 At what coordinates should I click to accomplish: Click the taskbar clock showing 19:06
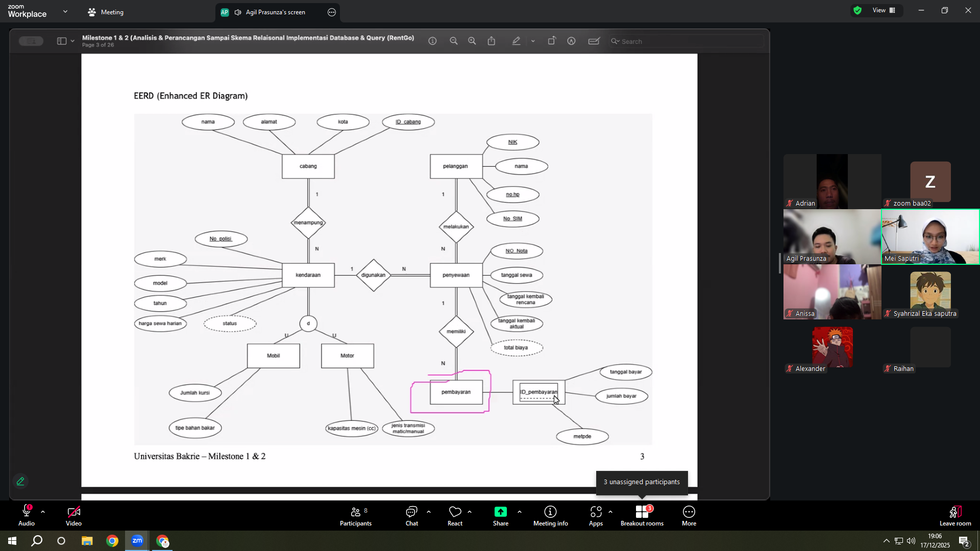click(x=935, y=541)
